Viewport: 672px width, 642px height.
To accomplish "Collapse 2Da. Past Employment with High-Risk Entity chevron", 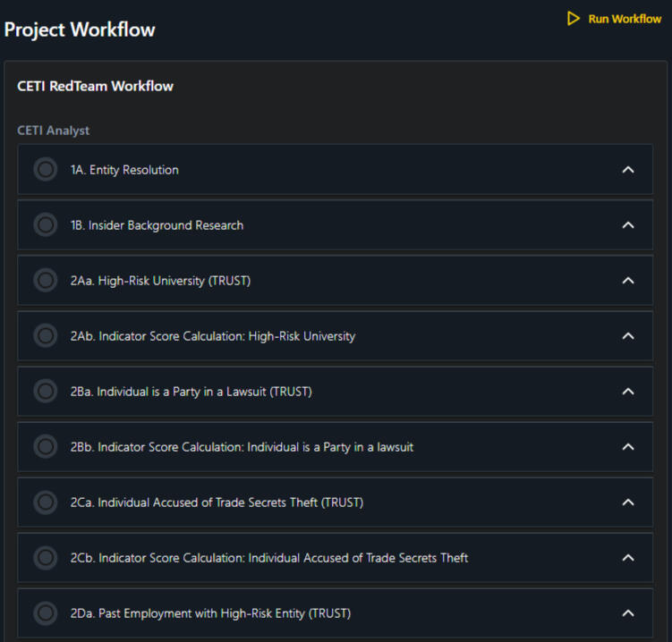I will (x=628, y=613).
